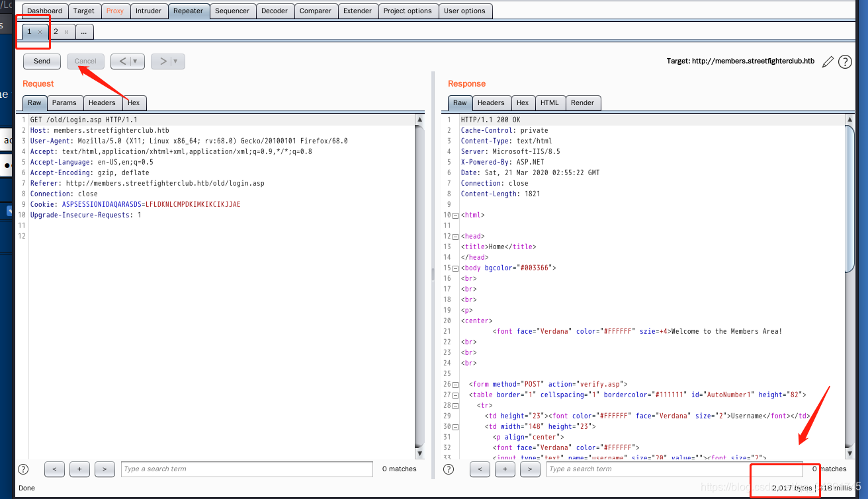Click previous match button in request search
The height and width of the screenshot is (499, 868).
pos(54,469)
